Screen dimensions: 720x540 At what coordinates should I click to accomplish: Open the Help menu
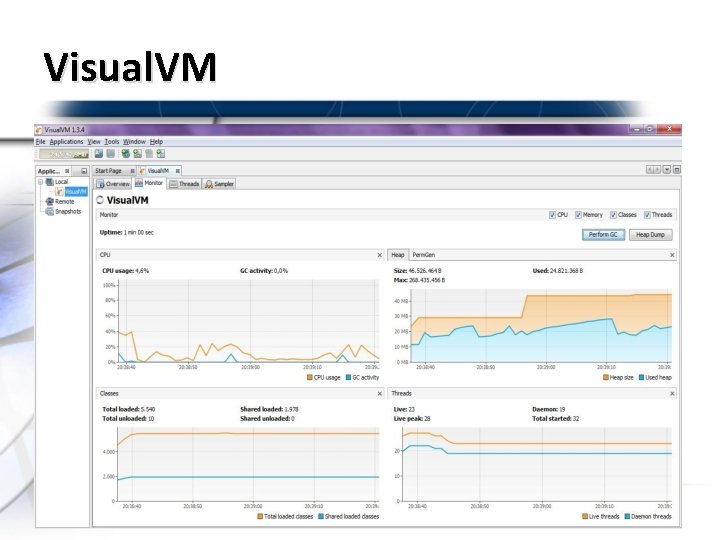pos(156,141)
